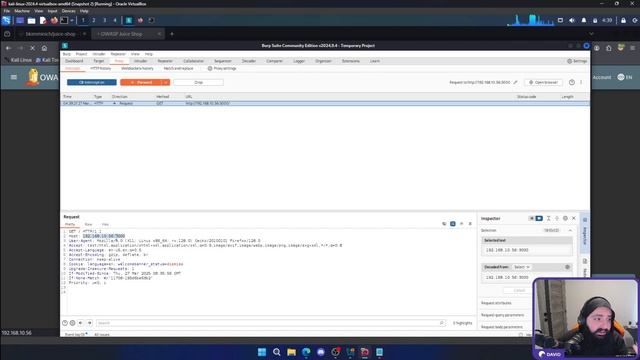Open the Help menu in Burp Suite
The image size is (640, 360).
149,54
